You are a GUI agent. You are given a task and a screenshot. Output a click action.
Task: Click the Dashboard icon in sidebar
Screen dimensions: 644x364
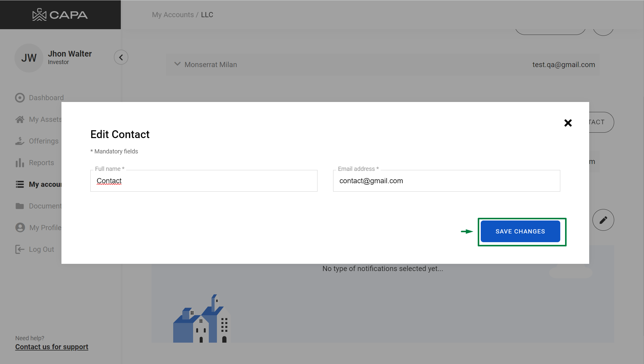tap(20, 98)
